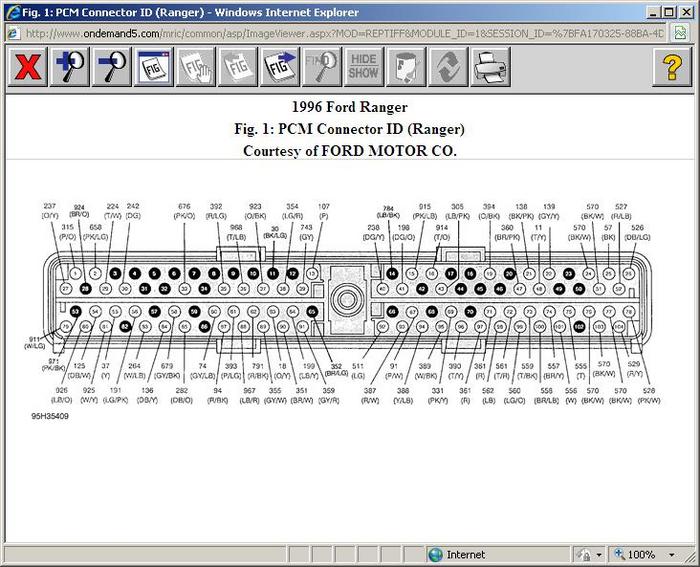Screen dimensions: 700x567
Task: Zoom out with the minus magnifier icon
Action: coord(112,67)
